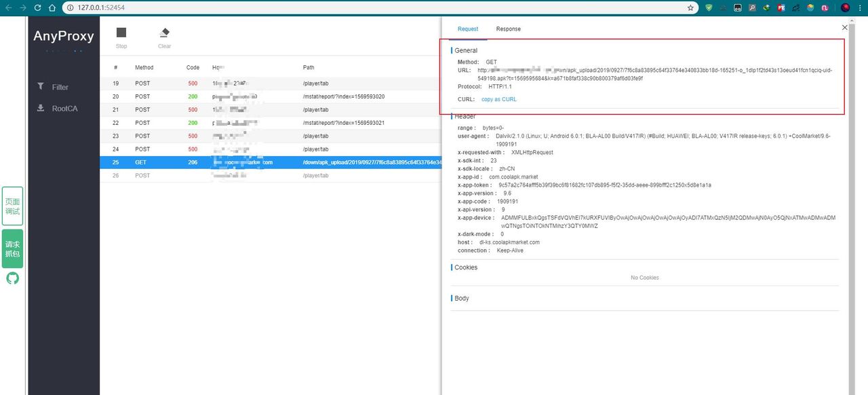868x395 pixels.
Task: Open the Chrome three-dot menu
Action: 861,7
